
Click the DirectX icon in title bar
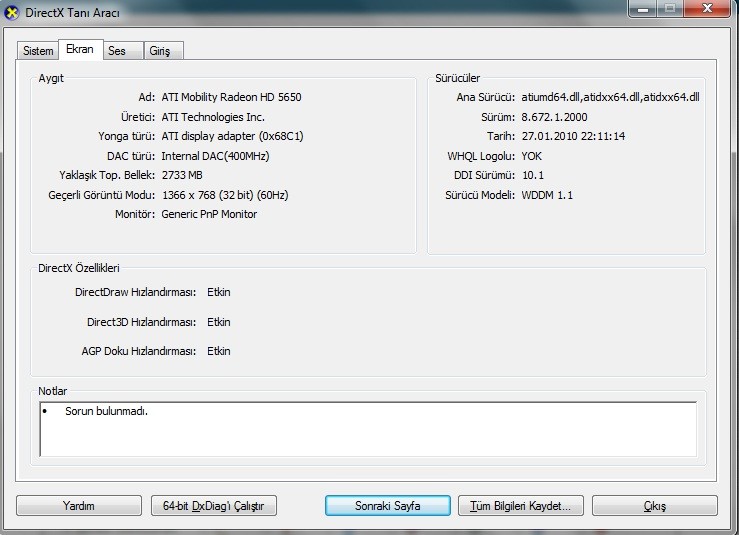[x=11, y=12]
